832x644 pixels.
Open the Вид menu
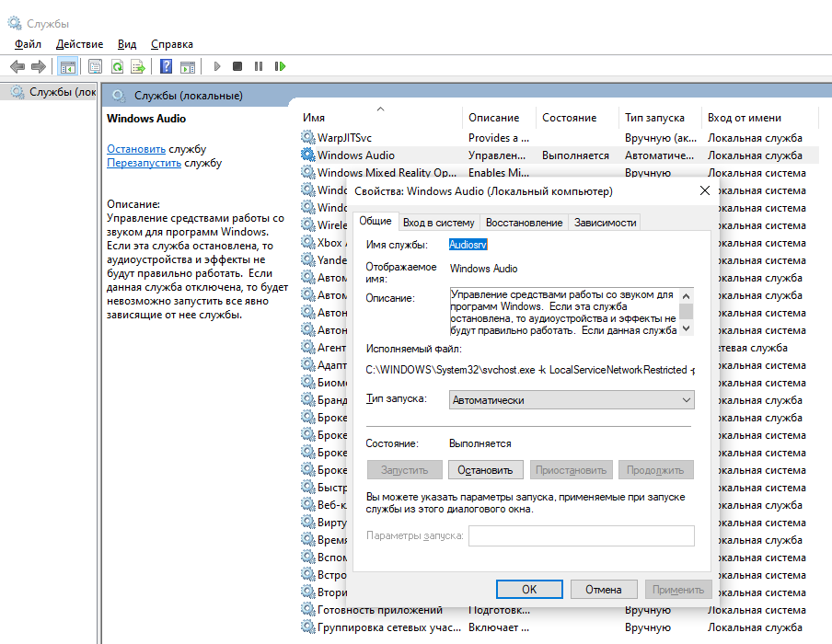coord(127,44)
